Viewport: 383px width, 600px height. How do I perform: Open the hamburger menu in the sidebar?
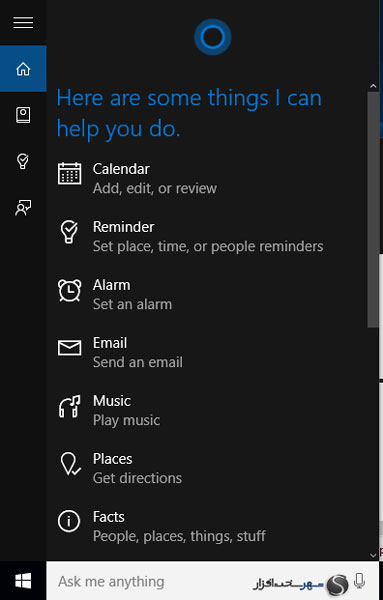pos(23,23)
